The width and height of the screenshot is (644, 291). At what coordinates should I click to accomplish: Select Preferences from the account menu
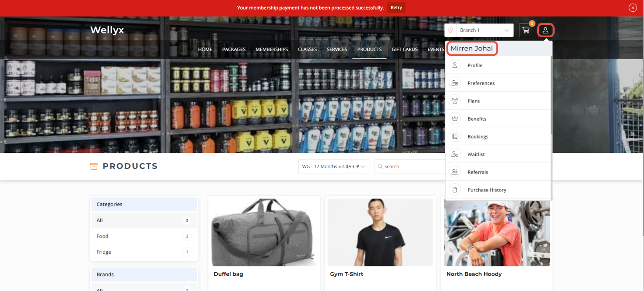pyautogui.click(x=498, y=83)
